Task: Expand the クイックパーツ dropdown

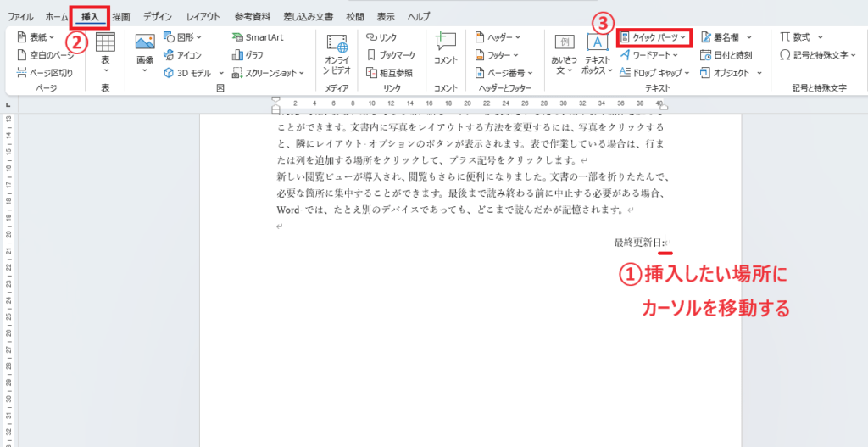Action: [x=654, y=37]
